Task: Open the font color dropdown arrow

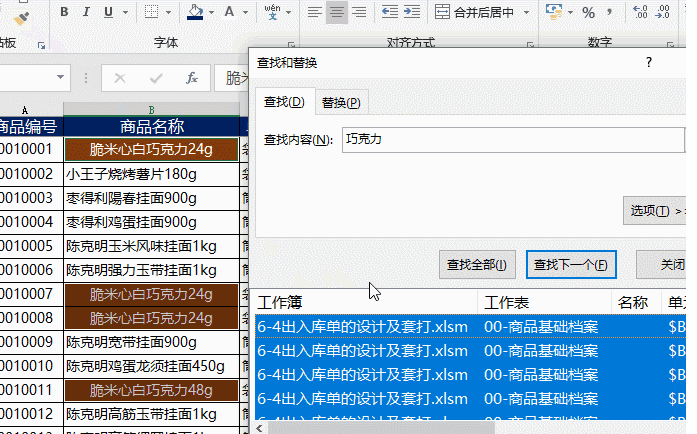Action: 245,13
